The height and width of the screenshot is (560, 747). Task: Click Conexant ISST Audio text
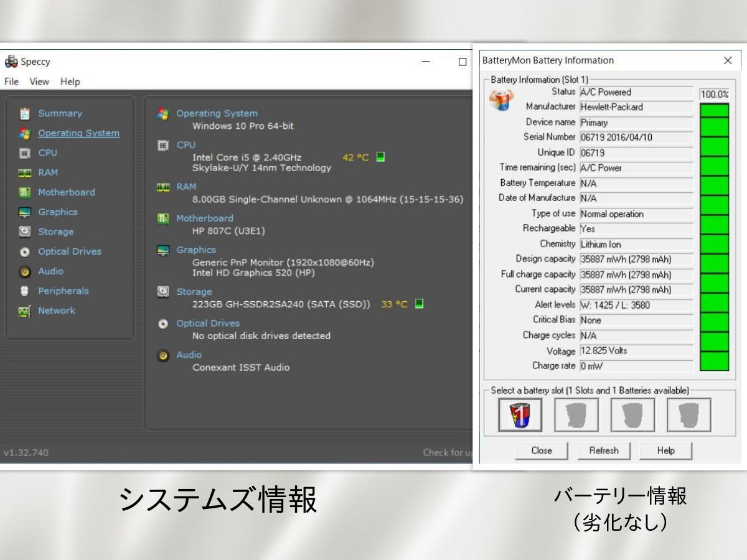tap(241, 367)
